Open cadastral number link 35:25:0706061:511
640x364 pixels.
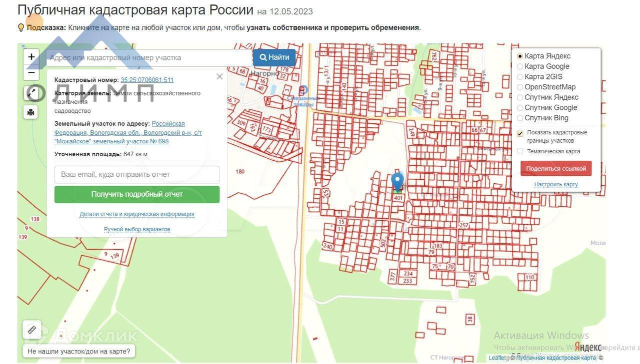click(x=147, y=80)
